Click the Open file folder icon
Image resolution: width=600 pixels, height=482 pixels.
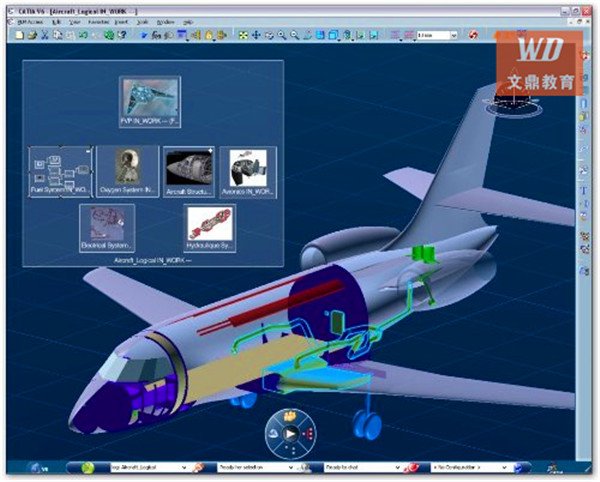33,34
